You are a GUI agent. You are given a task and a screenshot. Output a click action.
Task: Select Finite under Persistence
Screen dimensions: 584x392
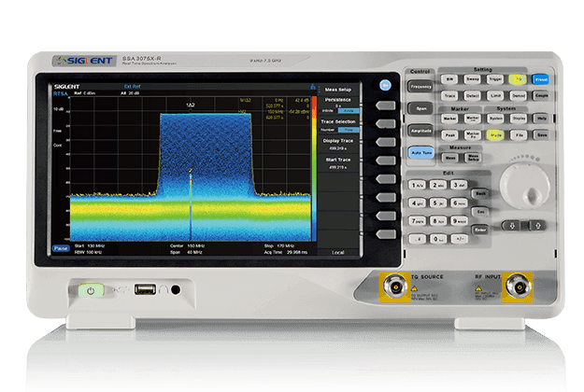tap(349, 111)
